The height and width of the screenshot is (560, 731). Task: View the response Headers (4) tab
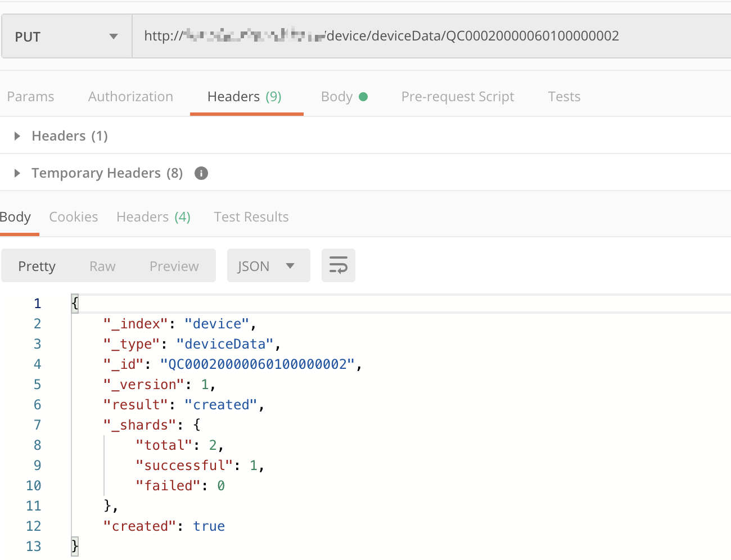tap(154, 217)
